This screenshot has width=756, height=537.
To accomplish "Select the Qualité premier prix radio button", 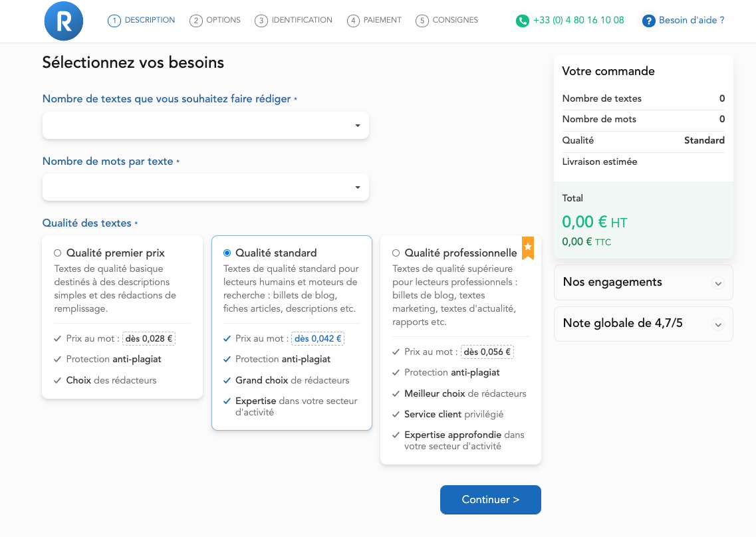I will pyautogui.click(x=58, y=253).
